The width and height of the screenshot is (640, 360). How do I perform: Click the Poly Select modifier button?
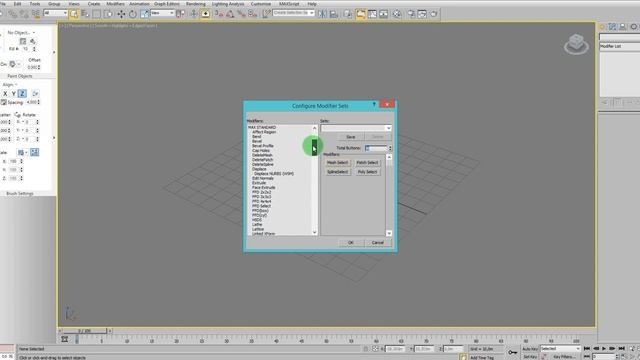tap(367, 172)
